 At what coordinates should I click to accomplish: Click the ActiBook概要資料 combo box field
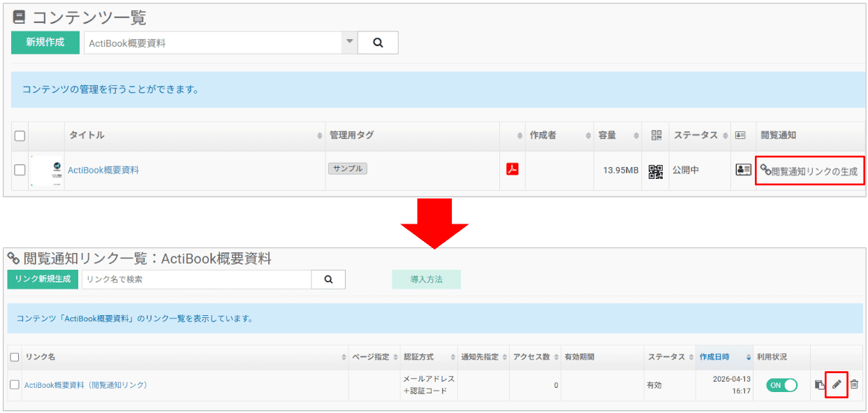tap(213, 43)
